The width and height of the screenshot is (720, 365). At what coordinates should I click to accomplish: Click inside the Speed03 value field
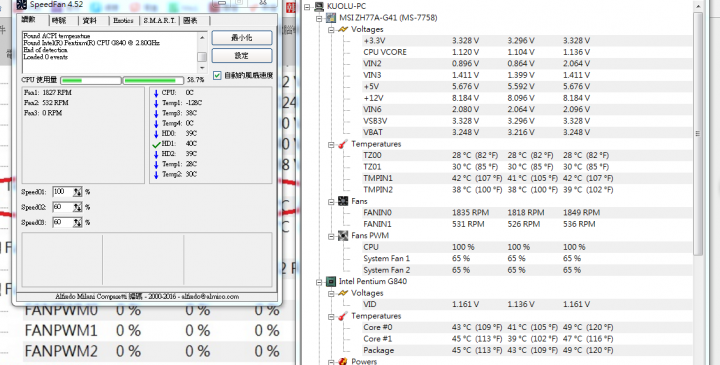(x=63, y=222)
